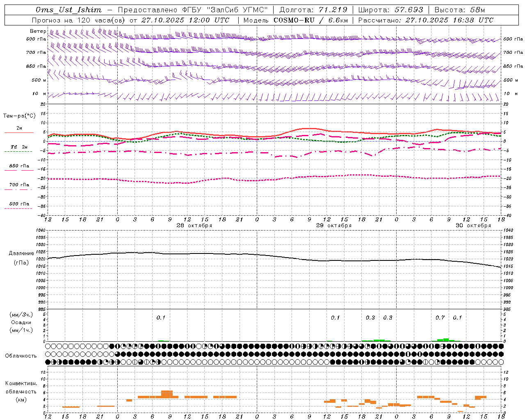The height and width of the screenshot is (420, 525).
Task: Click the tallest orange convective cloud bar on 28 октября
Action: click(167, 394)
